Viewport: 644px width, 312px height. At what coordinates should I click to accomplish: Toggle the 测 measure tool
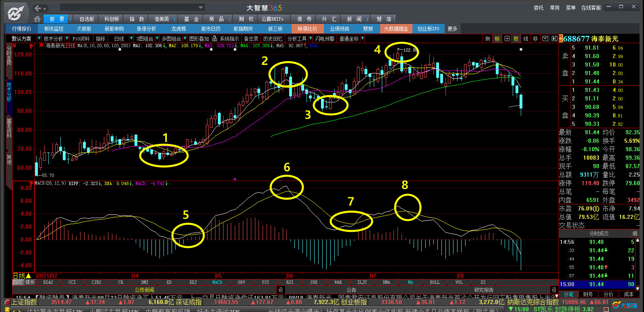point(488,39)
